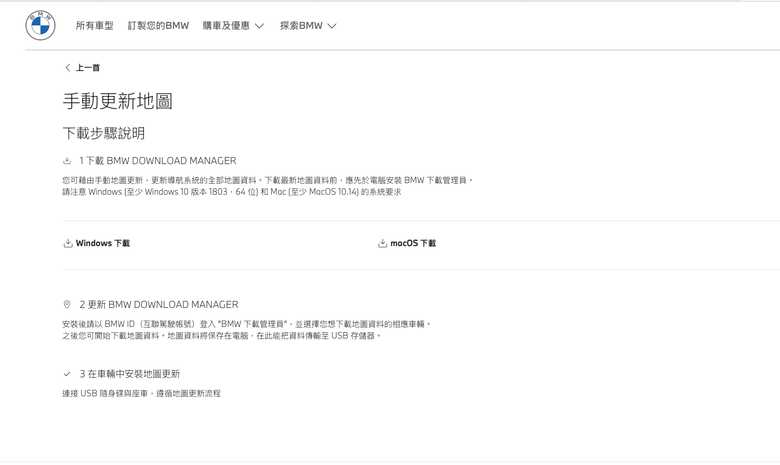Download via the Windows 下載 link
Screen dimensions: 780x465
tap(102, 243)
